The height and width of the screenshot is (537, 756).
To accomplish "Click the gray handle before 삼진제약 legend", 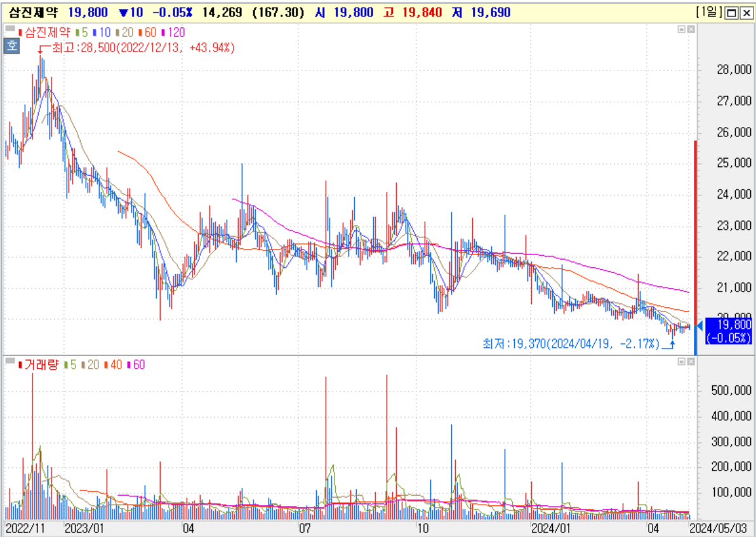I will tap(10, 29).
